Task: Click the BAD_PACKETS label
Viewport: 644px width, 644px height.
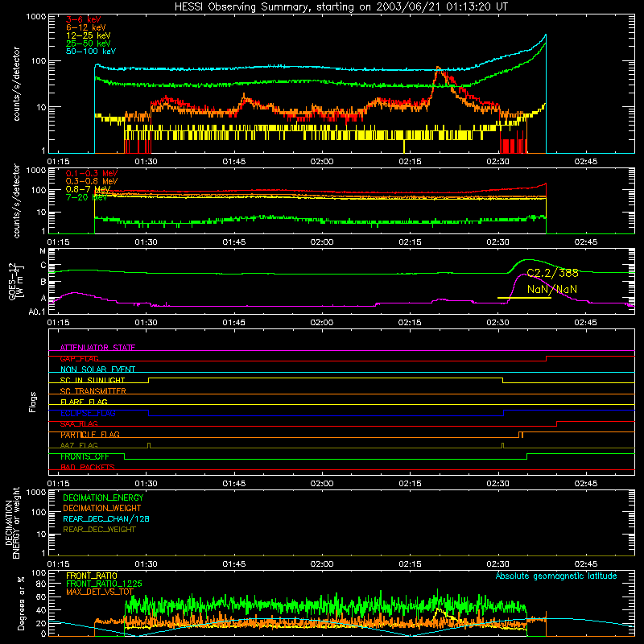Action: pyautogui.click(x=88, y=467)
